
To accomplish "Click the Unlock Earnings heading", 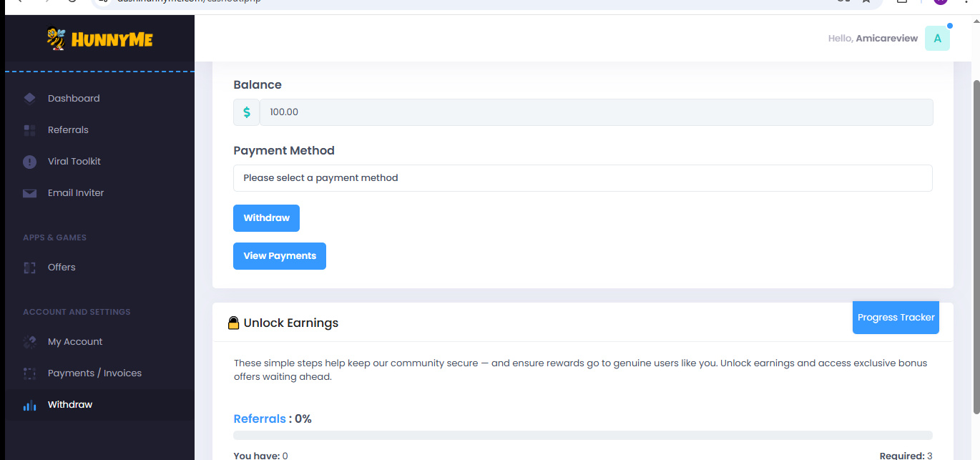I will pos(291,323).
